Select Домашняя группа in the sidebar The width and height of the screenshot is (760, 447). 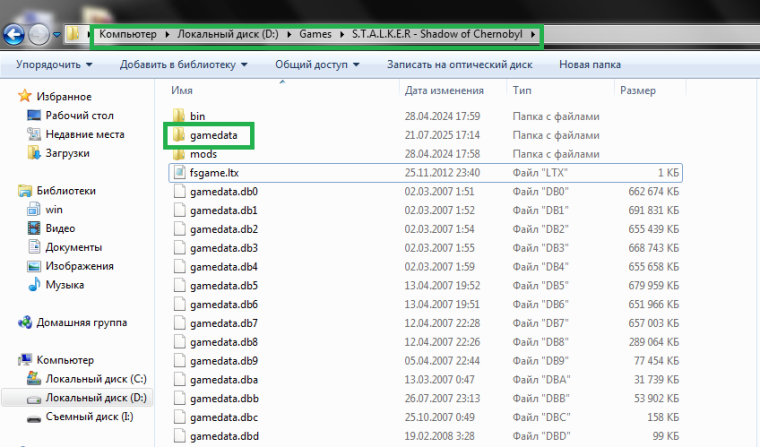click(x=81, y=322)
